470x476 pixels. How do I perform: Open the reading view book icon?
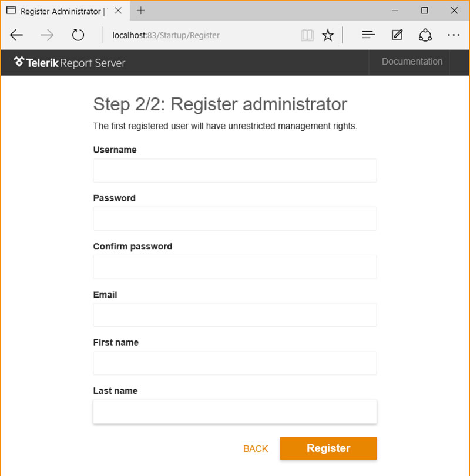pos(307,35)
